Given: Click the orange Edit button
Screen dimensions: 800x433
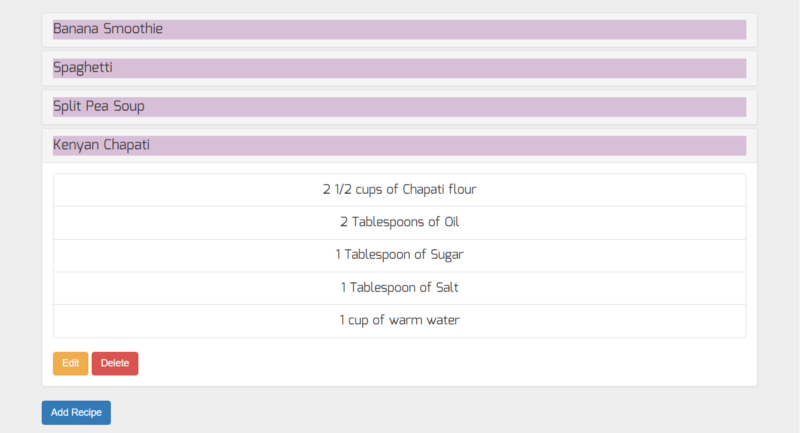Looking at the screenshot, I should pos(70,363).
